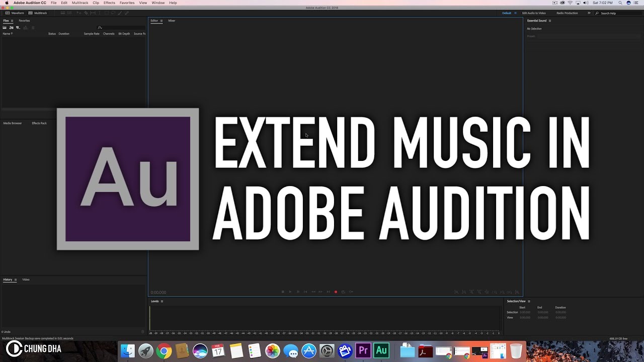Open the Window menu
Viewport: 644px width, 362px height.
tap(158, 3)
